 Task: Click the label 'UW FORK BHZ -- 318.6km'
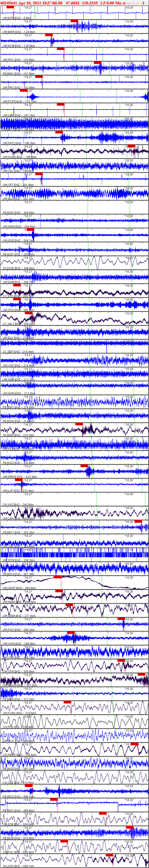(19, 713)
